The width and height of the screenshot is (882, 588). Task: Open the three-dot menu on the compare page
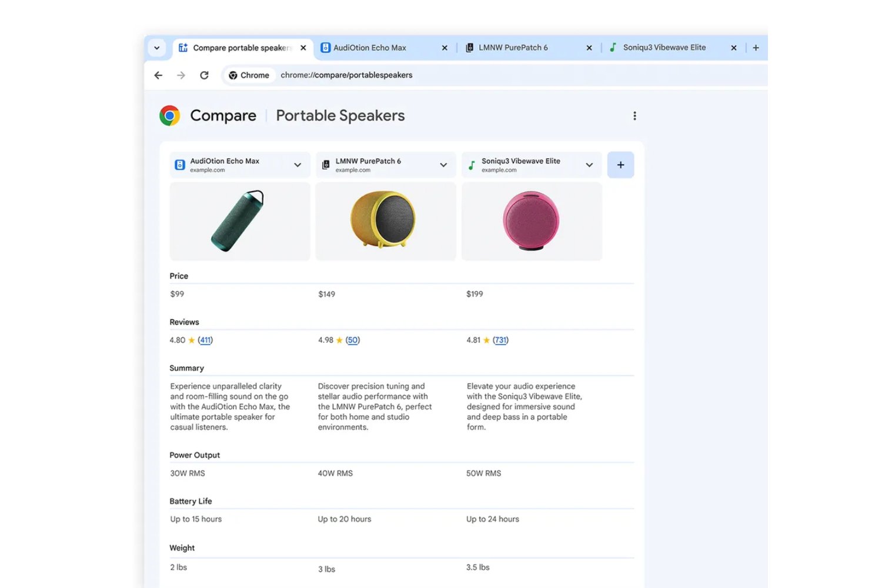click(635, 115)
